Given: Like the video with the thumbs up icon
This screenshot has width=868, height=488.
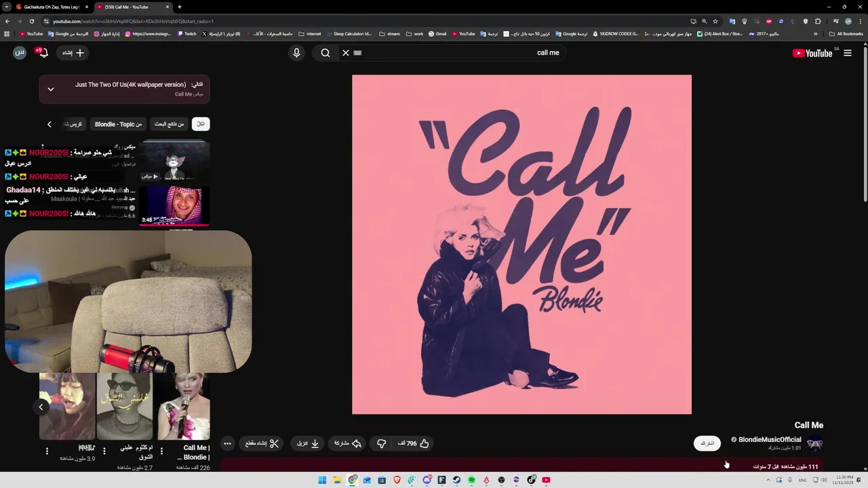Looking at the screenshot, I should click(425, 443).
